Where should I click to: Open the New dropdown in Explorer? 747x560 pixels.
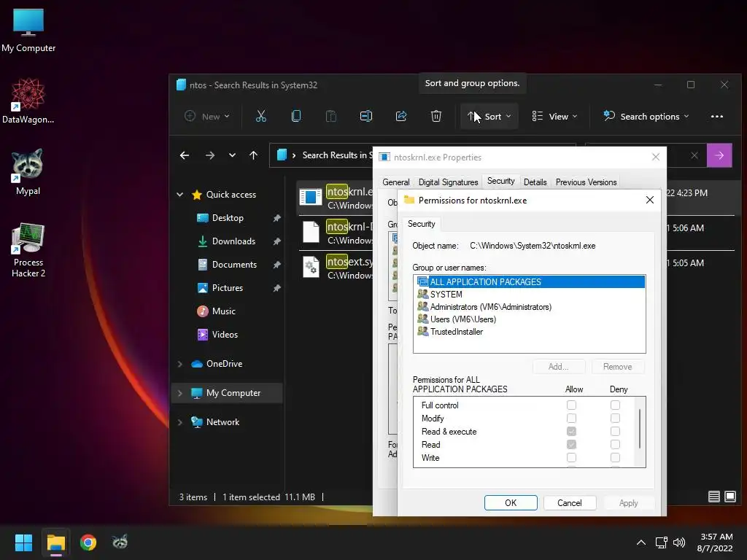pyautogui.click(x=207, y=116)
